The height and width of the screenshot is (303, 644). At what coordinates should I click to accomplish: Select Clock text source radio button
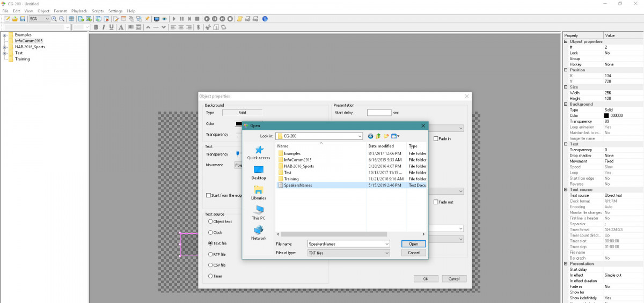pos(210,232)
